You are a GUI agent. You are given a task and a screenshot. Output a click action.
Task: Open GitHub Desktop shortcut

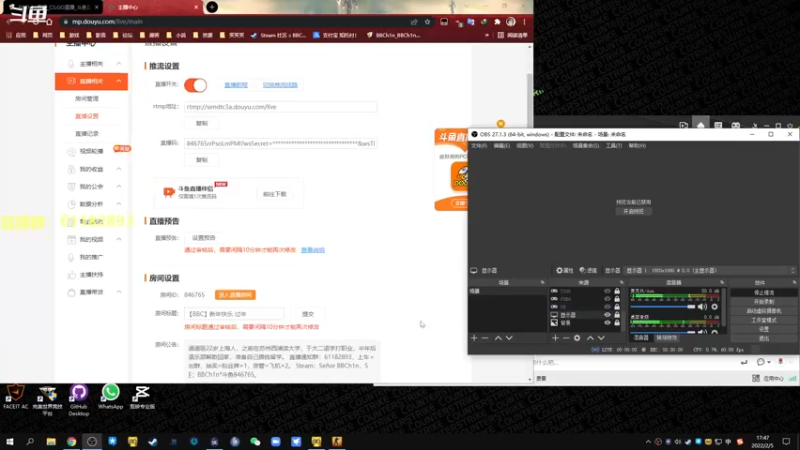(x=79, y=401)
